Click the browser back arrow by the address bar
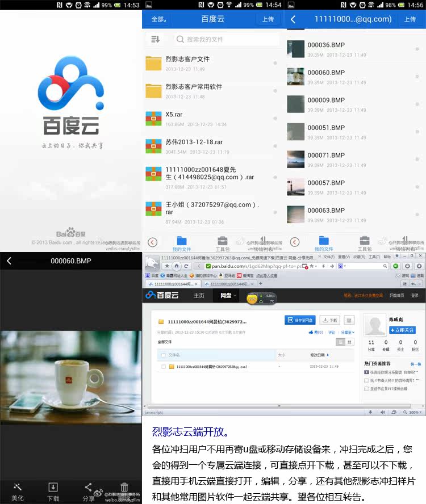 (199, 266)
